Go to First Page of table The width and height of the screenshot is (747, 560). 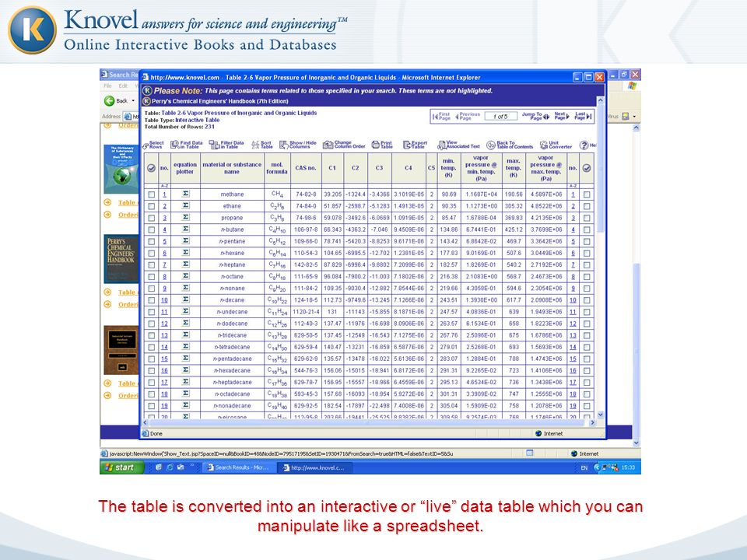(x=441, y=116)
